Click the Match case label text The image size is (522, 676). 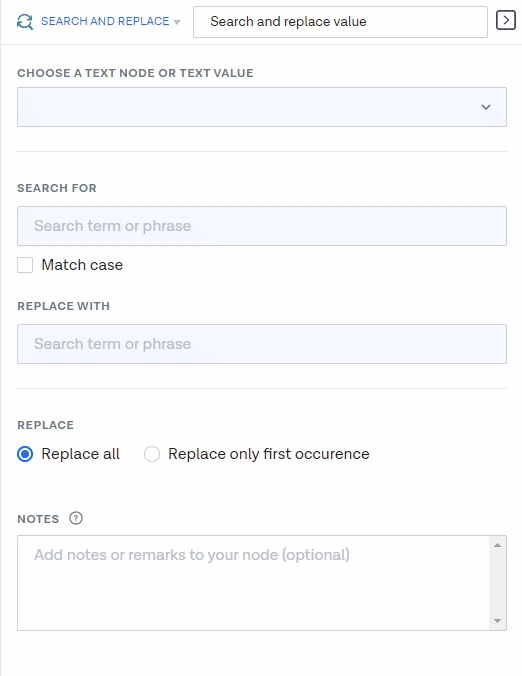(x=82, y=265)
